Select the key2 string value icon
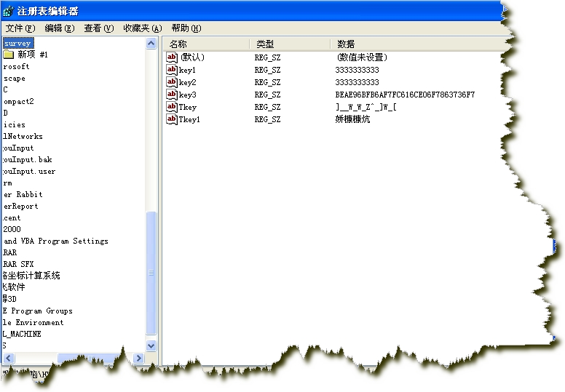Screen dimensions: 565x392 tap(172, 82)
